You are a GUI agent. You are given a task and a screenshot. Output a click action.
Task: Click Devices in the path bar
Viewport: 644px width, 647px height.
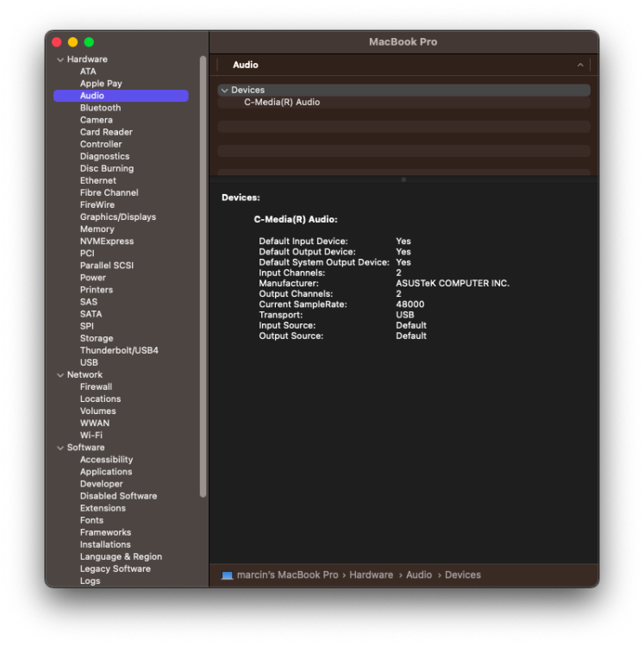click(463, 575)
